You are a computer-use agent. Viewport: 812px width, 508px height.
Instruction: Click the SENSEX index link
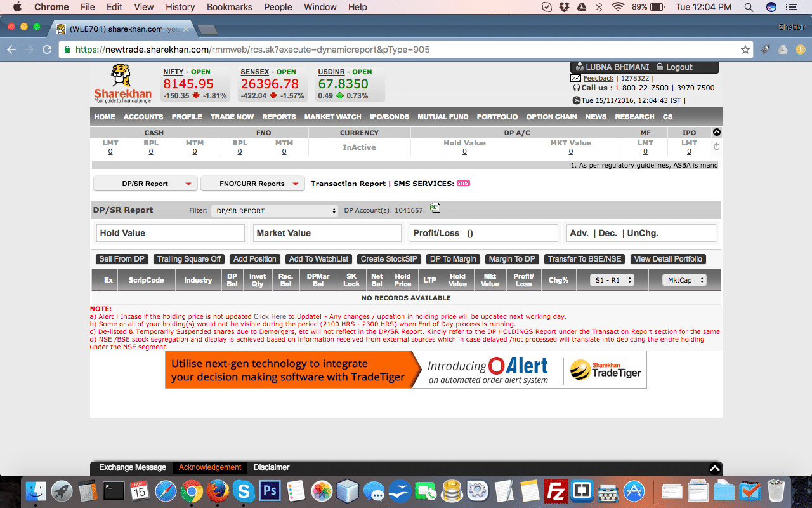[x=255, y=72]
